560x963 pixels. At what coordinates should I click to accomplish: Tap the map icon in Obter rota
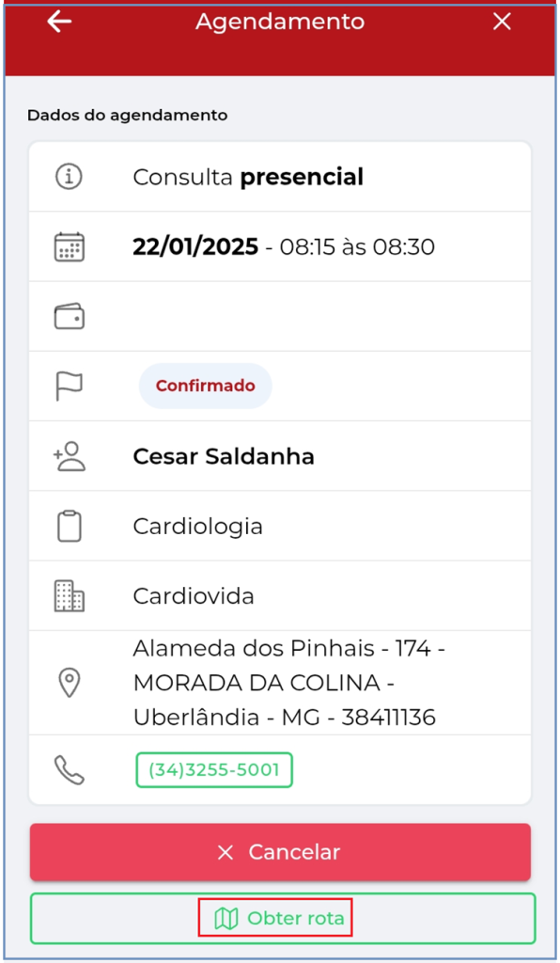tap(226, 919)
